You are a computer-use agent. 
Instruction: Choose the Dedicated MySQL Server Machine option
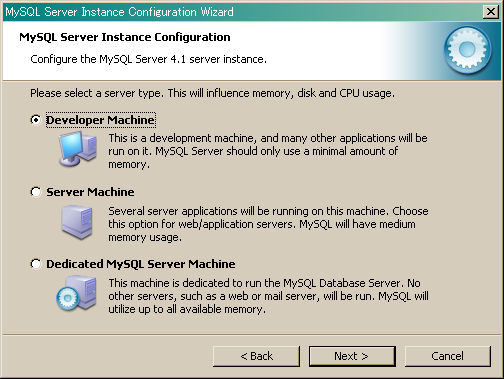coord(36,264)
